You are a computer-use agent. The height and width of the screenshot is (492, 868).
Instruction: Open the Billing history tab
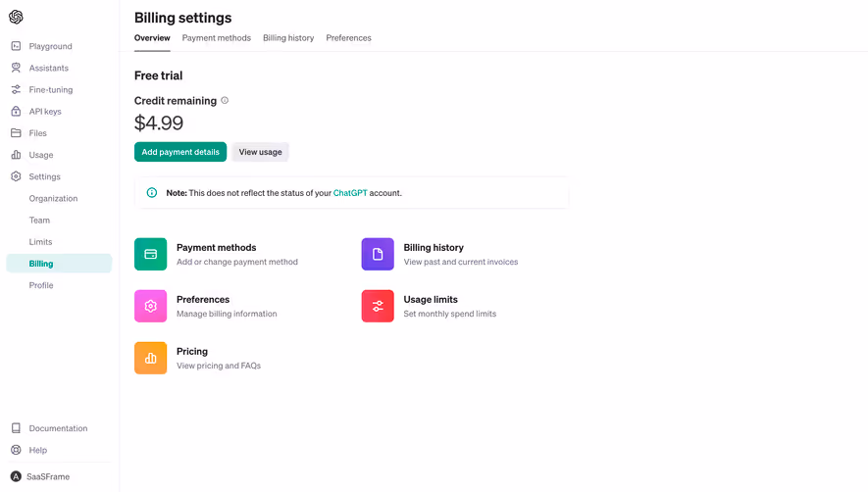coord(288,38)
